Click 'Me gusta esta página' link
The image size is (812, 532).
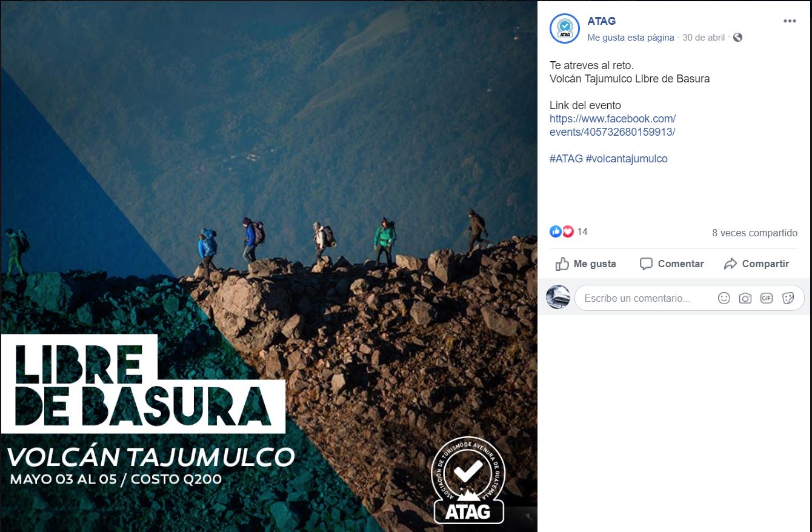630,38
